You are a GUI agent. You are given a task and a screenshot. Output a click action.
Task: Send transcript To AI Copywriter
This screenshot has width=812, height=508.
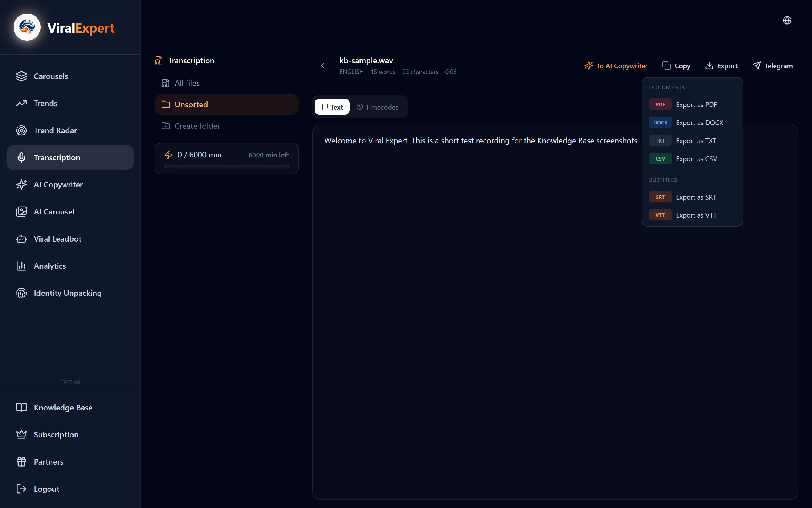[x=616, y=66]
